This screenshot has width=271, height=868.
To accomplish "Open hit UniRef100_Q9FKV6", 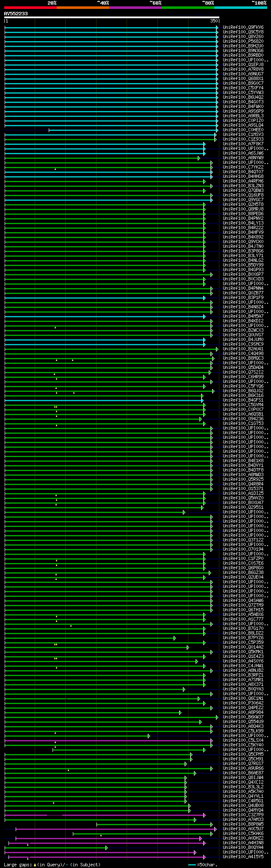I will click(243, 28).
